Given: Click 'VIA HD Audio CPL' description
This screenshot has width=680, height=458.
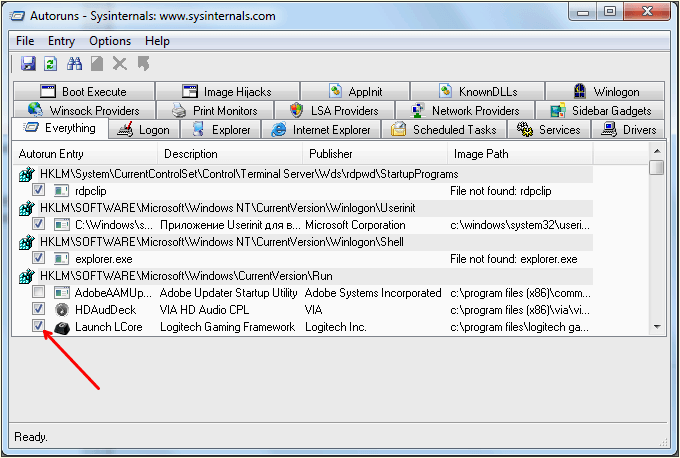Looking at the screenshot, I should pyautogui.click(x=204, y=310).
